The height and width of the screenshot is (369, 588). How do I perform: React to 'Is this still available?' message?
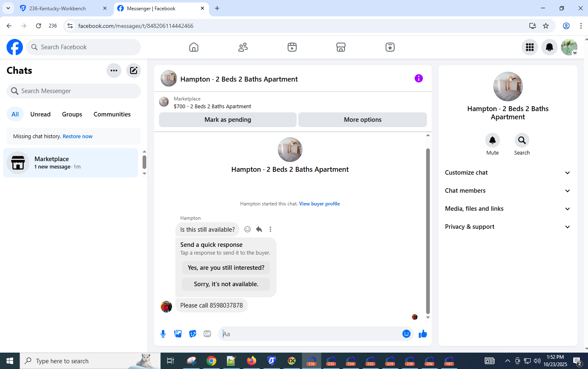(x=247, y=229)
